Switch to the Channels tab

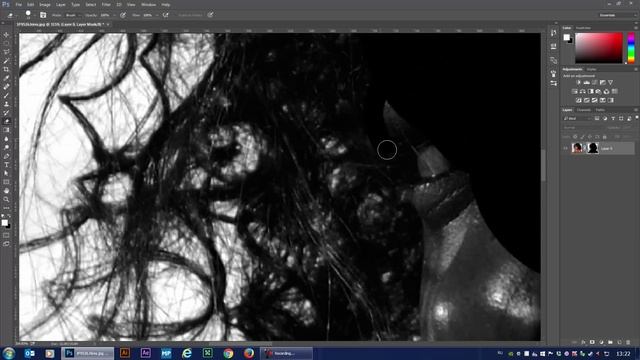pos(584,110)
